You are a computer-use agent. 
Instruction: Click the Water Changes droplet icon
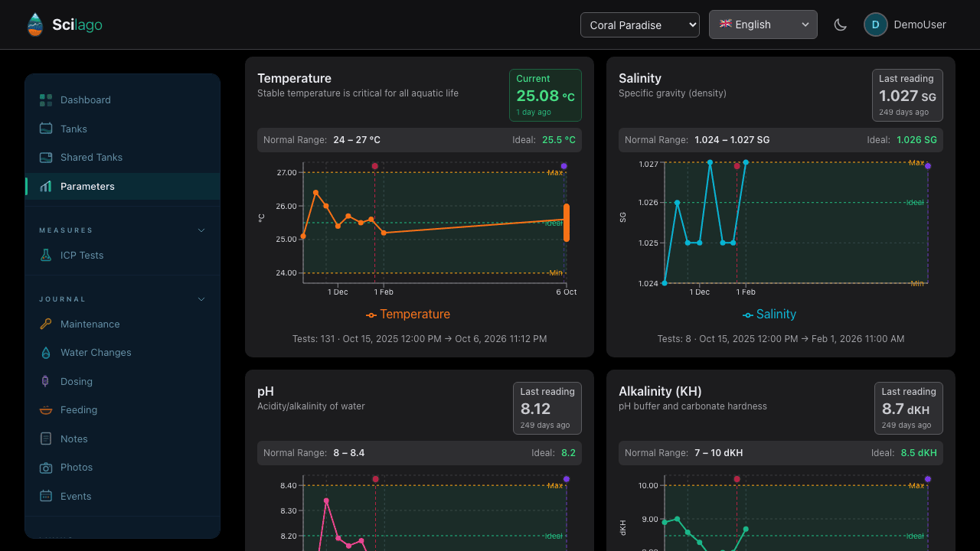coord(46,352)
